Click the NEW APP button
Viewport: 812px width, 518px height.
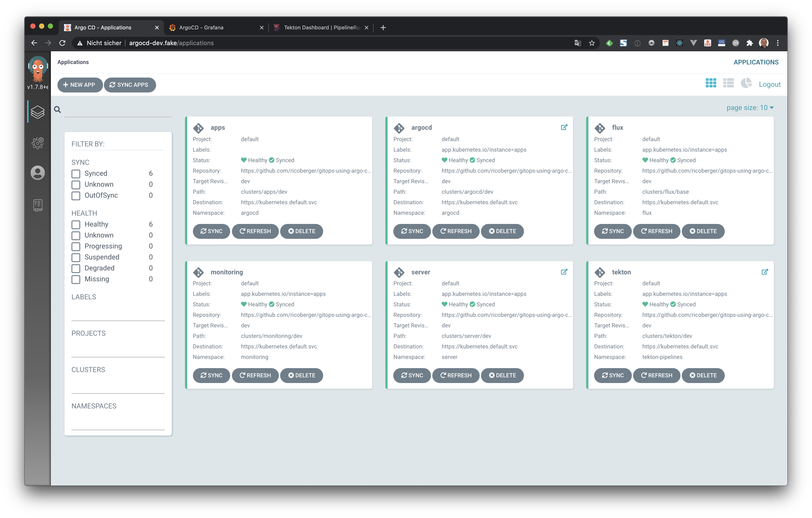tap(80, 85)
